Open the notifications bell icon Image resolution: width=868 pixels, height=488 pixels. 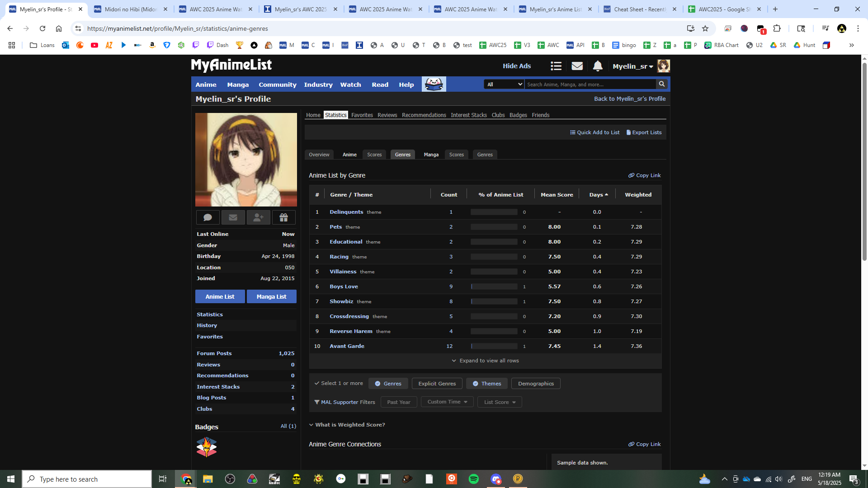[598, 66]
